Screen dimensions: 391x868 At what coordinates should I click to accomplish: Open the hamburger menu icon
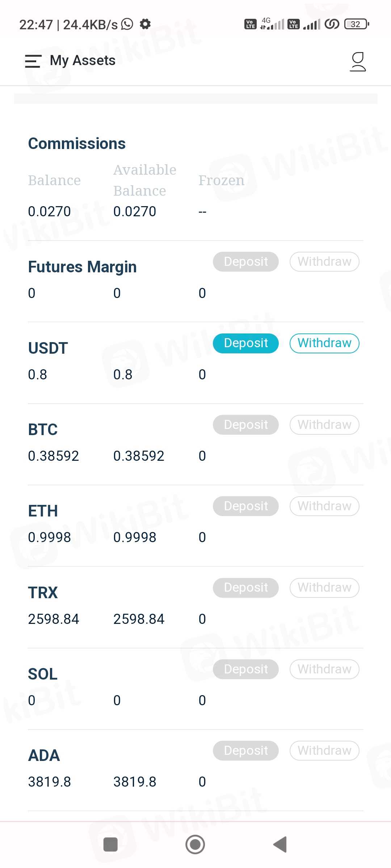coord(33,61)
